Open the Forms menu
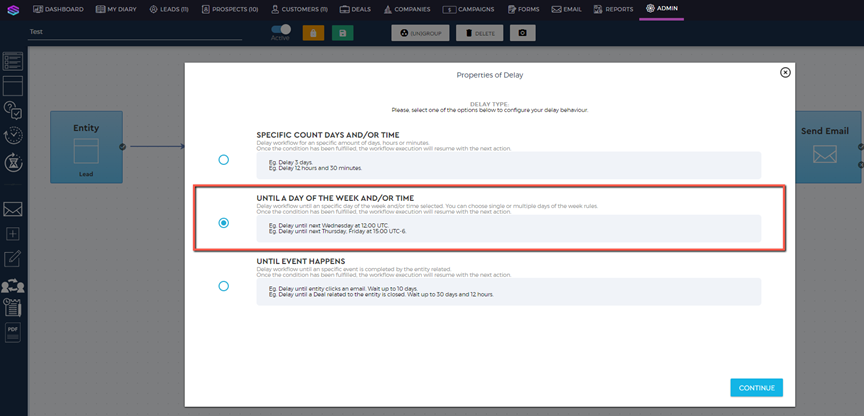The image size is (864, 416). tap(523, 9)
